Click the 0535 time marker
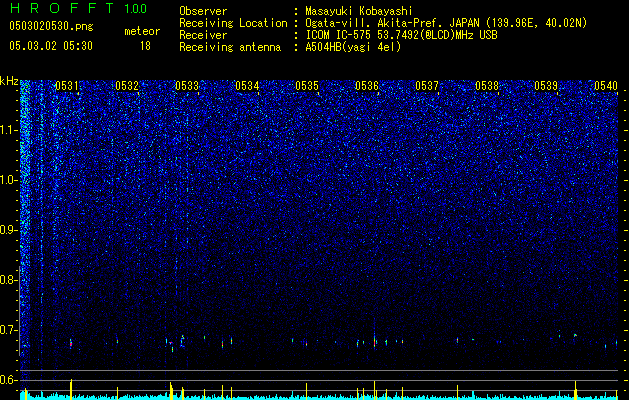 (x=307, y=86)
